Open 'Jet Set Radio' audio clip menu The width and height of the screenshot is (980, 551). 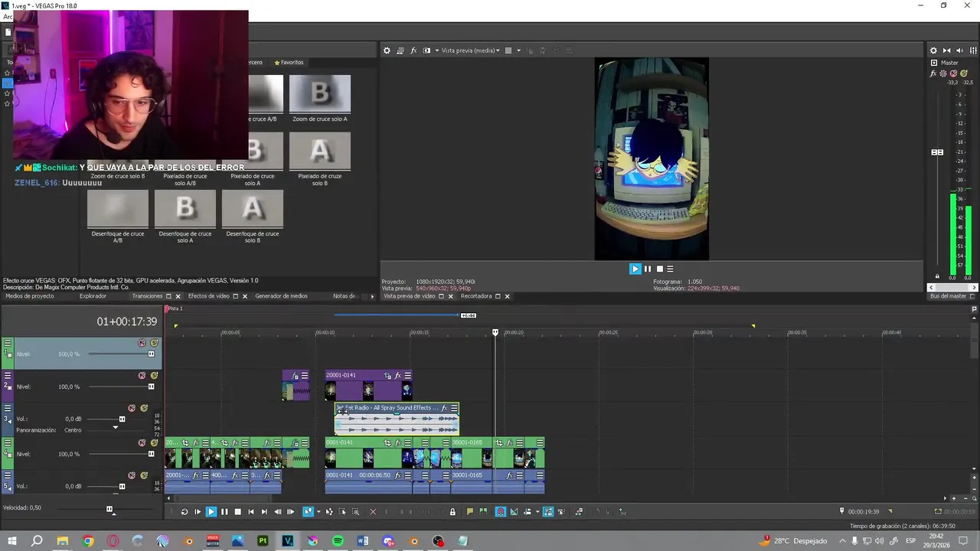[x=454, y=409]
